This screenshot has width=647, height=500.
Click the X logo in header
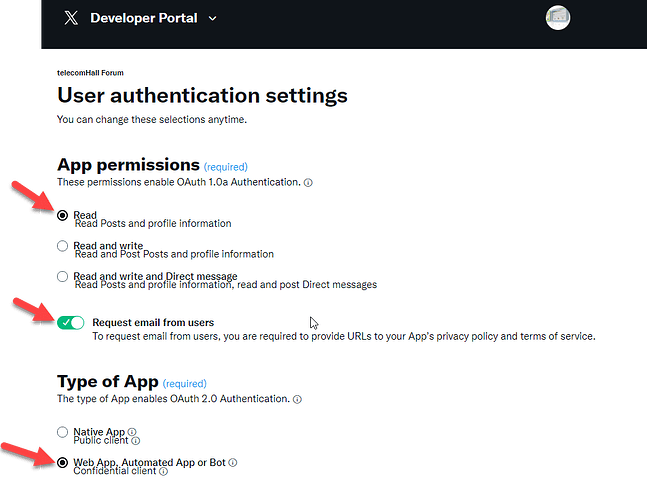click(71, 18)
